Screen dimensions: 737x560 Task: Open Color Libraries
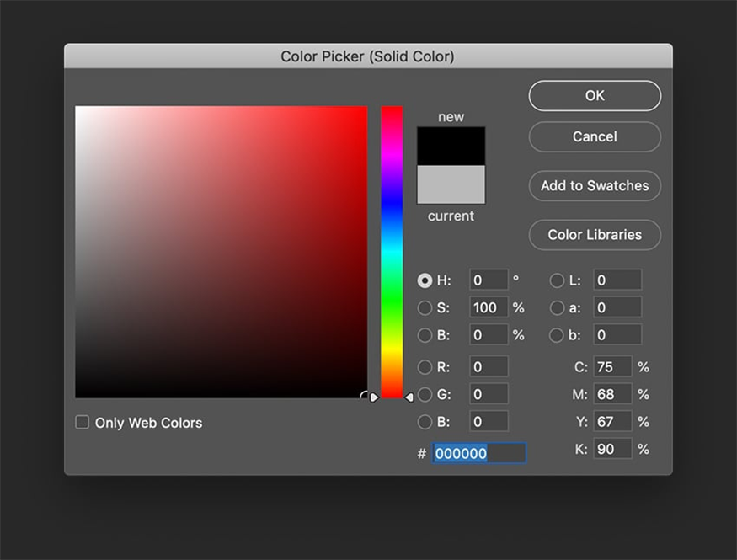click(x=595, y=235)
